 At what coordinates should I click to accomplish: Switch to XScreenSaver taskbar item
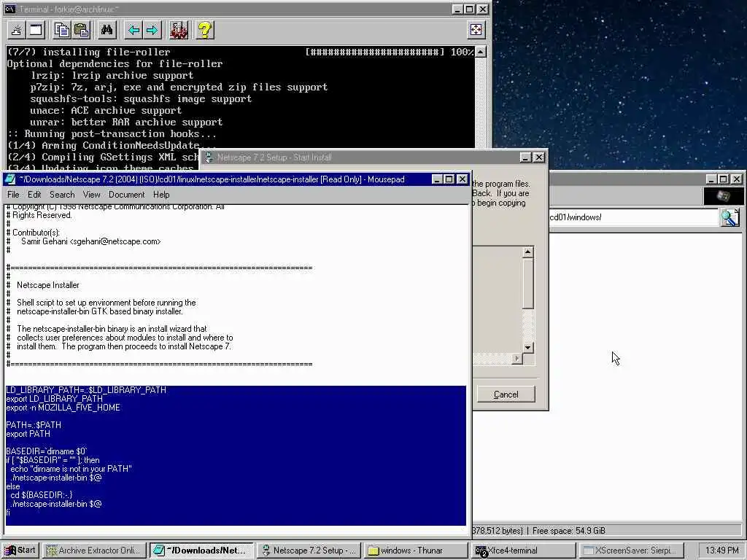(631, 551)
